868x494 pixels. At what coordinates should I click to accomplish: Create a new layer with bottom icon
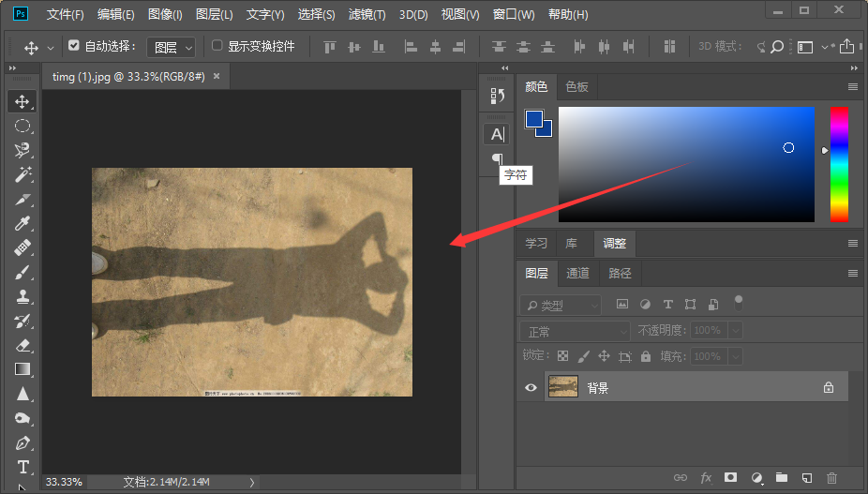(x=806, y=478)
